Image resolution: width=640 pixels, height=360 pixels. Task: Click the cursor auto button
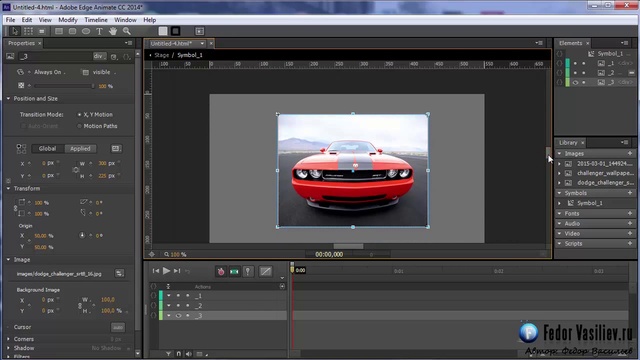pyautogui.click(x=118, y=327)
